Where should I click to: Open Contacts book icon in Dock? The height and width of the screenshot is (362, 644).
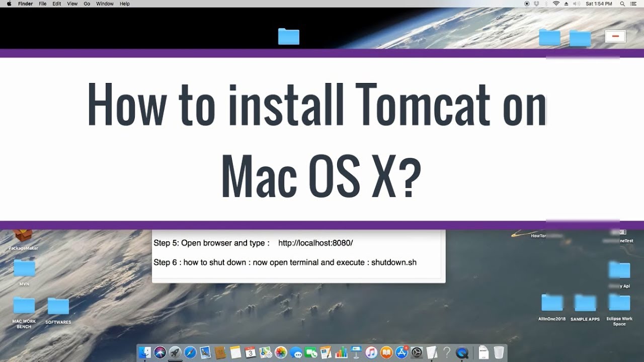point(221,352)
